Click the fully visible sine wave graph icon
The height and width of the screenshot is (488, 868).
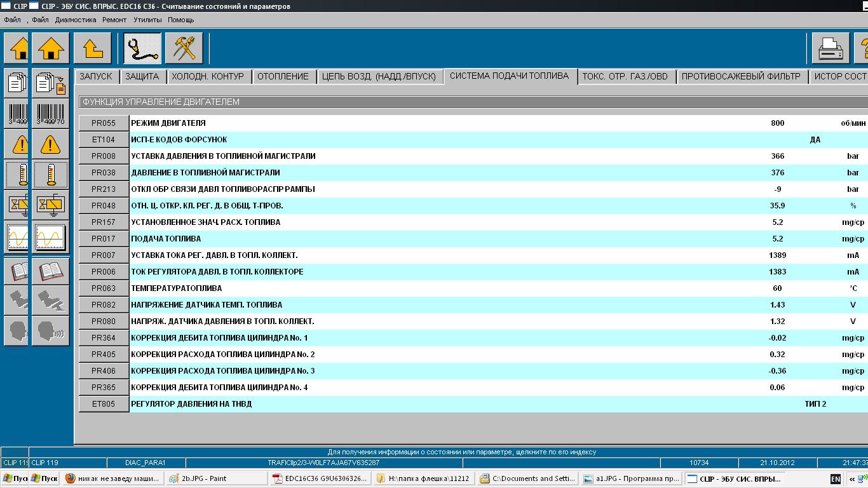[x=51, y=237]
